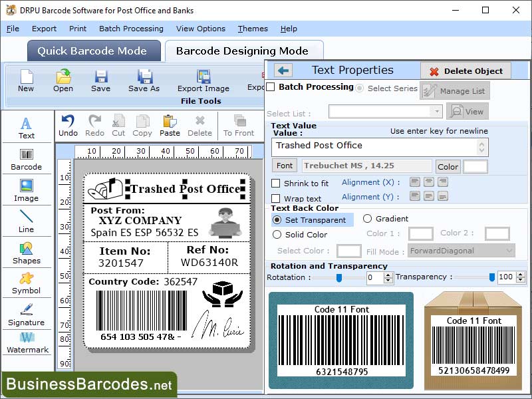Open the Batch Processing menu
The height and width of the screenshot is (399, 532).
pos(131,29)
